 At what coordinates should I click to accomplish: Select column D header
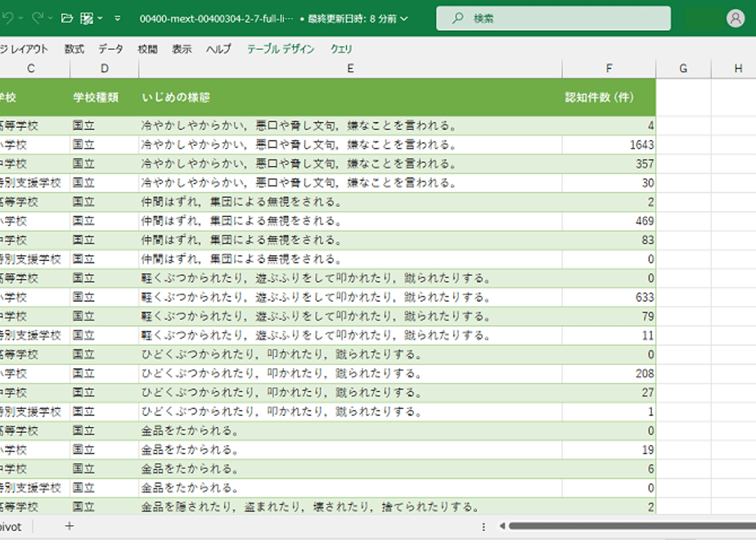[104, 69]
